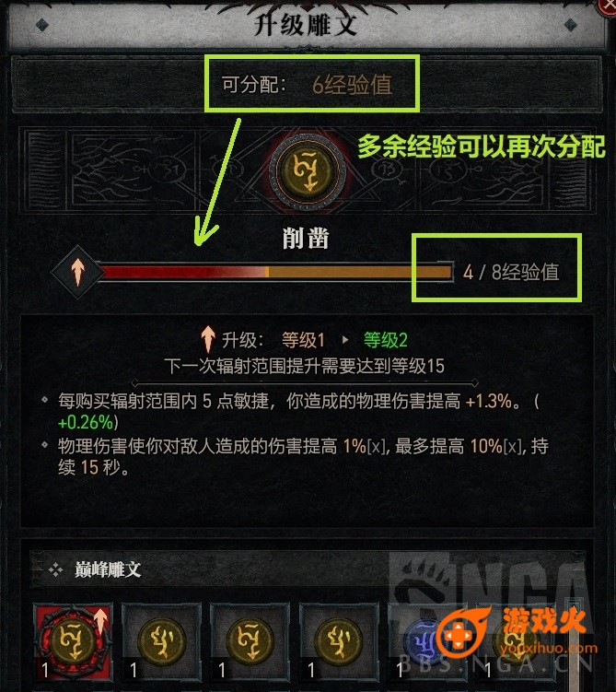616x692 pixels.
Task: Click the 可分配 6经验值 available experience label
Action: pyautogui.click(x=307, y=84)
